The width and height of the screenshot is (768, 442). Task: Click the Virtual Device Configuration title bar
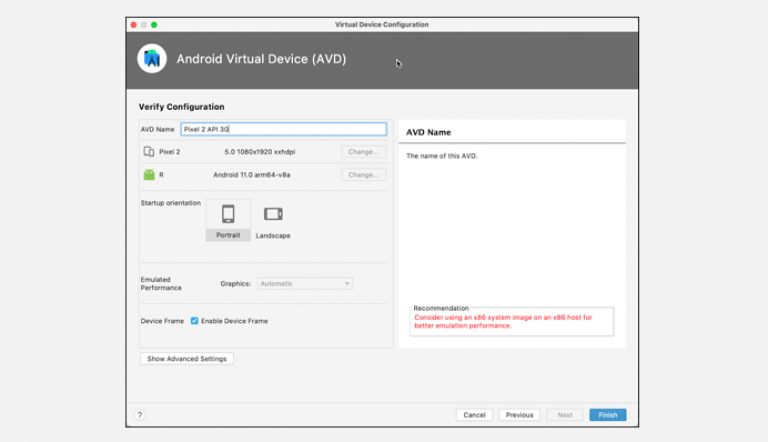tap(382, 24)
